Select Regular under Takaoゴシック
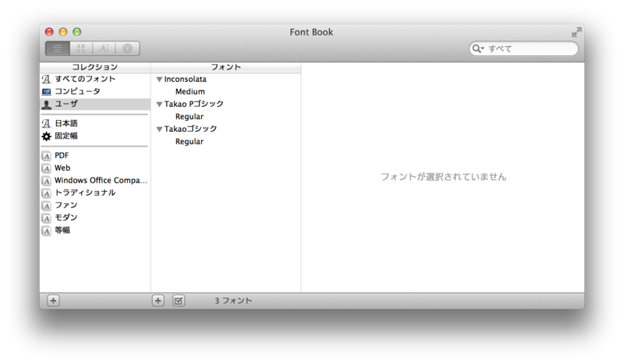 (226, 142)
